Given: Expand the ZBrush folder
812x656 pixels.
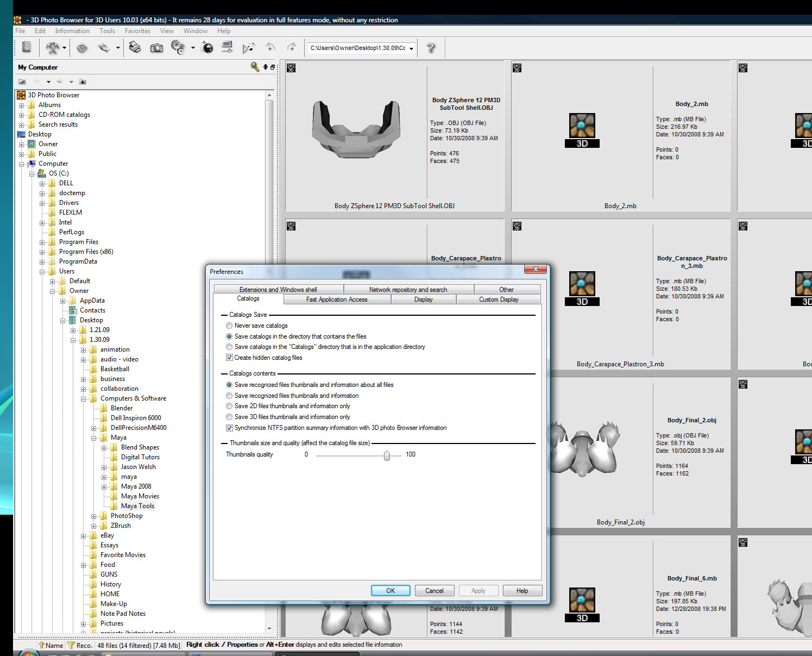Looking at the screenshot, I should (x=94, y=526).
